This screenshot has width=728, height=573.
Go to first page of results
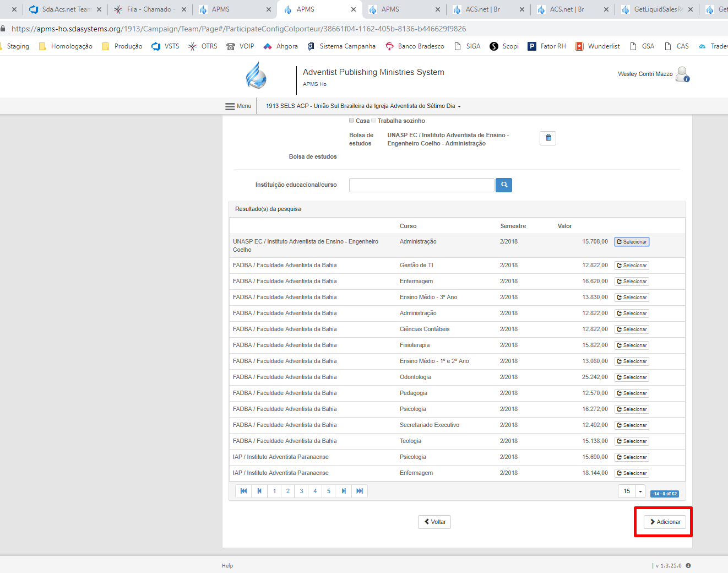243,491
